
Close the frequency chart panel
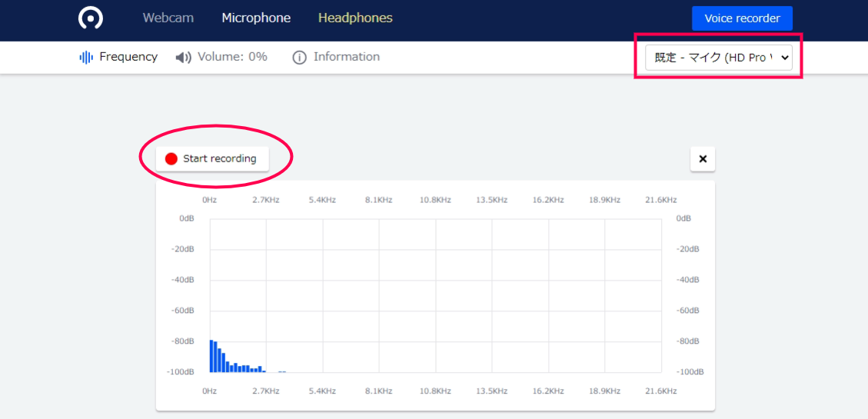(703, 159)
